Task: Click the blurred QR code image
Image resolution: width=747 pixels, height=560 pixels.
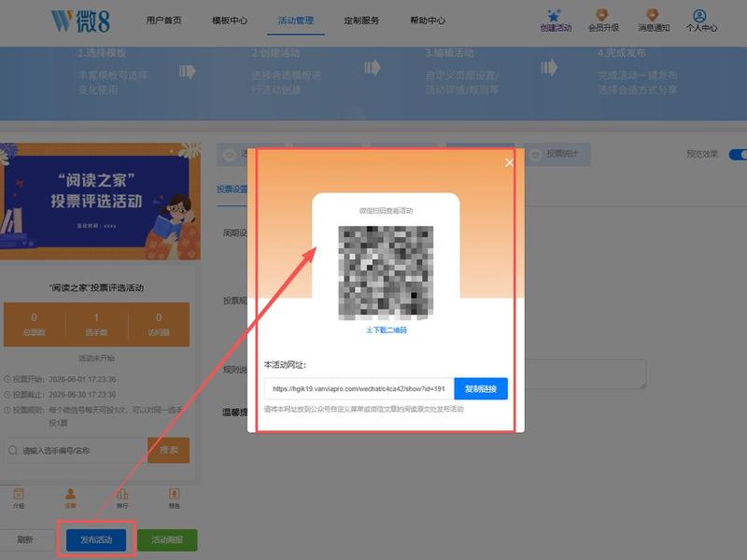Action: 386,273
